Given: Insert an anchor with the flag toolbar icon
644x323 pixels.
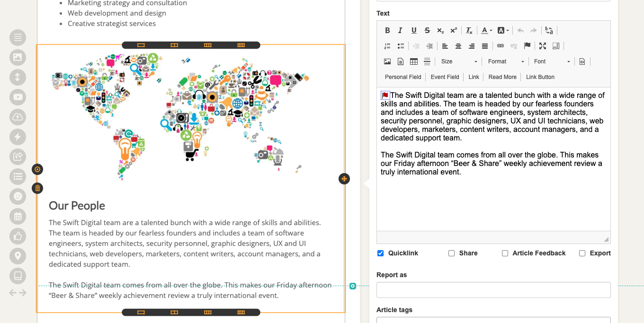Looking at the screenshot, I should coord(527,46).
